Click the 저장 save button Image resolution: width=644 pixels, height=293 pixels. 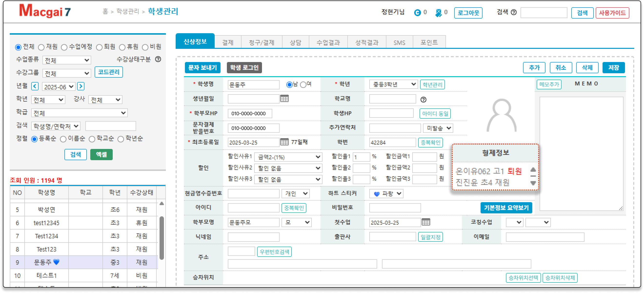tap(613, 68)
